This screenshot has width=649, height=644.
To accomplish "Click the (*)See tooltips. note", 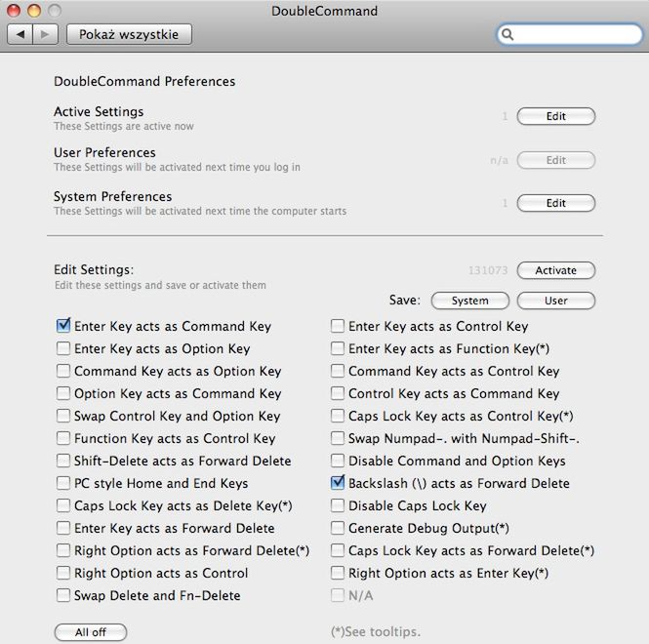I will [x=376, y=631].
